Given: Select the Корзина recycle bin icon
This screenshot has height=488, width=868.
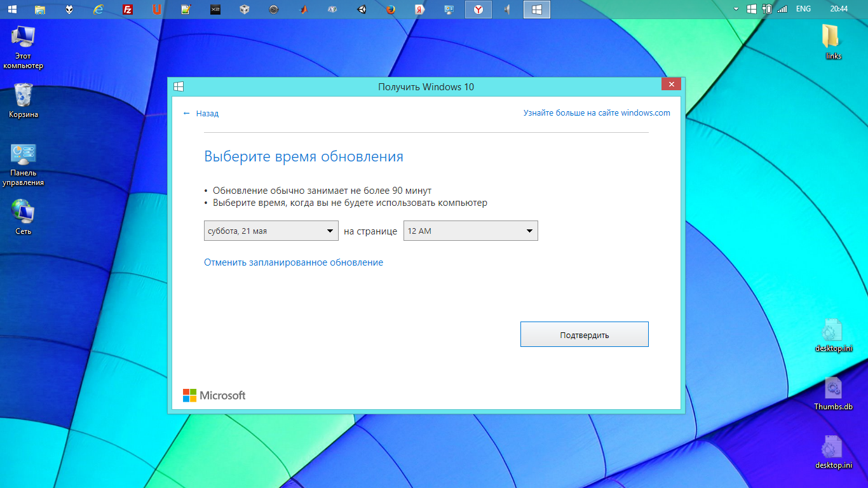Looking at the screenshot, I should [23, 100].
